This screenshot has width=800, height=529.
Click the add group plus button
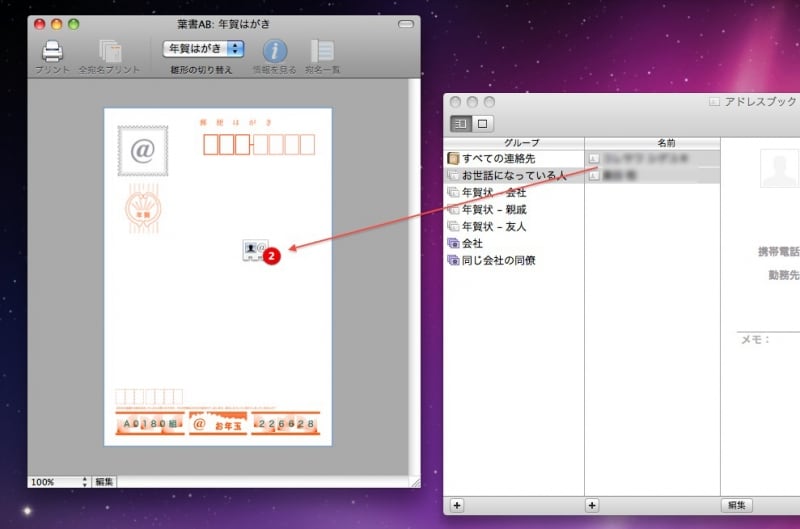pos(457,505)
